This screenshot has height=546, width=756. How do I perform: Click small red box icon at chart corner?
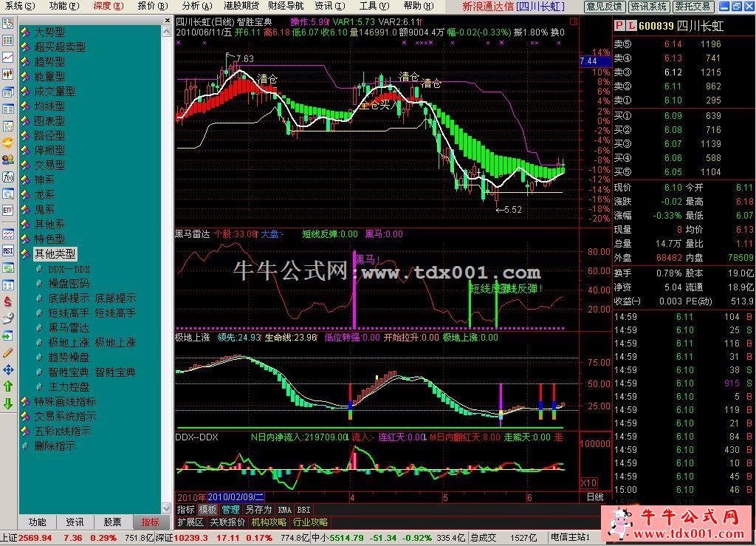coord(573,21)
